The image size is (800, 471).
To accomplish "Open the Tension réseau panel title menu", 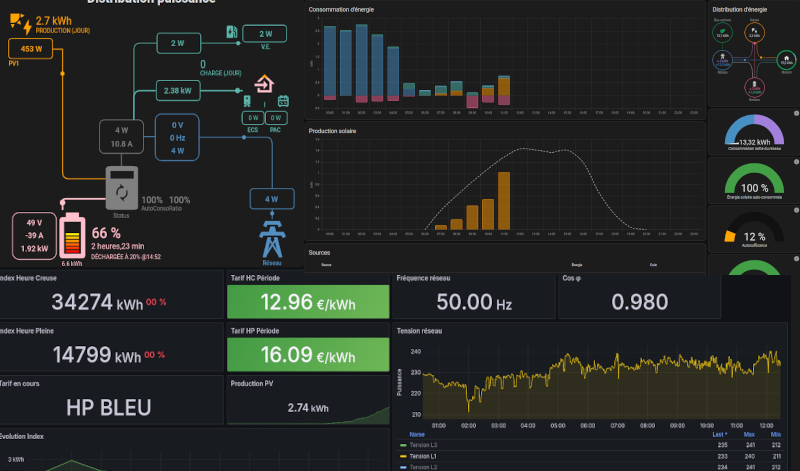I will pyautogui.click(x=421, y=330).
